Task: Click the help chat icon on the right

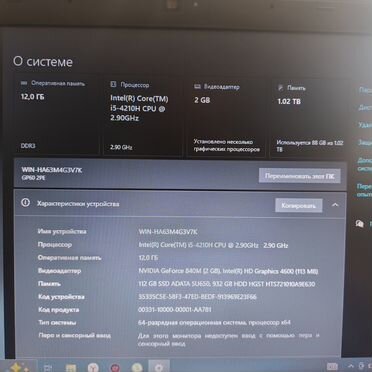Action: (x=359, y=224)
